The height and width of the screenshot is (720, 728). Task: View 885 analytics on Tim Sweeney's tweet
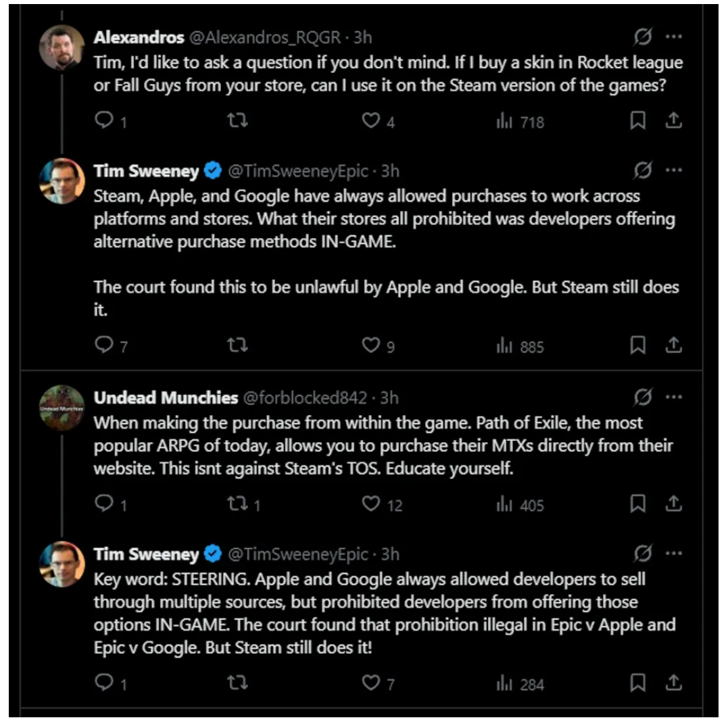click(x=520, y=346)
